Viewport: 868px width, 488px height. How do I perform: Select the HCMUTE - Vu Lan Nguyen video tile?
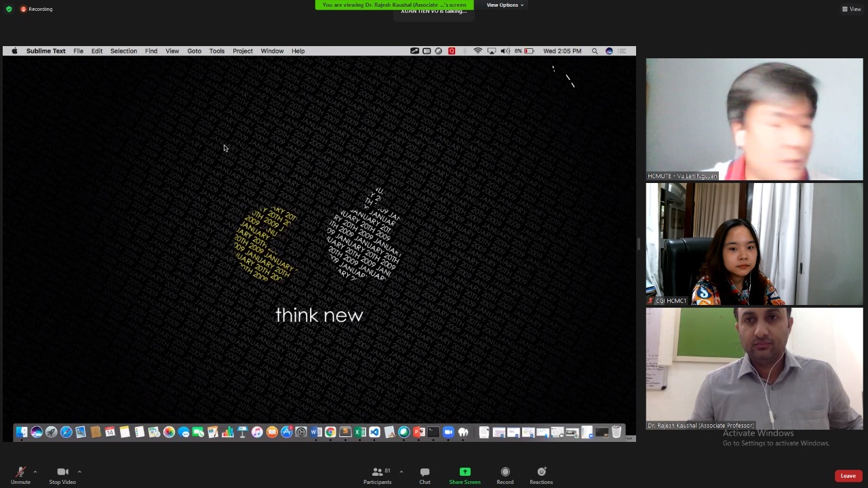[x=755, y=119]
